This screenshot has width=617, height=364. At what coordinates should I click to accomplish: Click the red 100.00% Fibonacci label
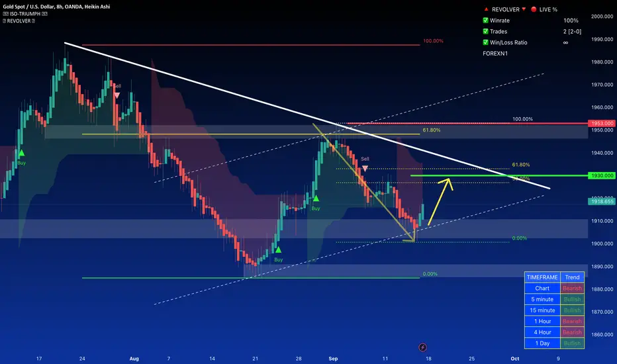(x=433, y=41)
